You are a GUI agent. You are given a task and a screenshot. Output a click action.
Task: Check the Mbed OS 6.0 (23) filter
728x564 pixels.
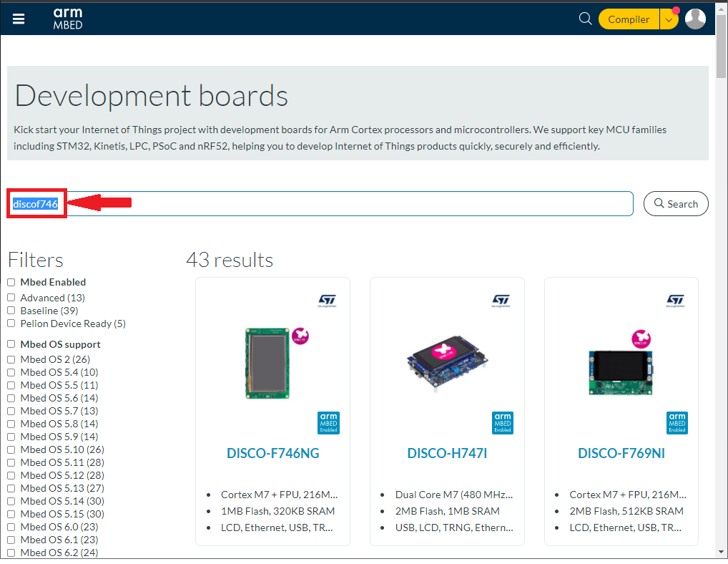(x=11, y=527)
